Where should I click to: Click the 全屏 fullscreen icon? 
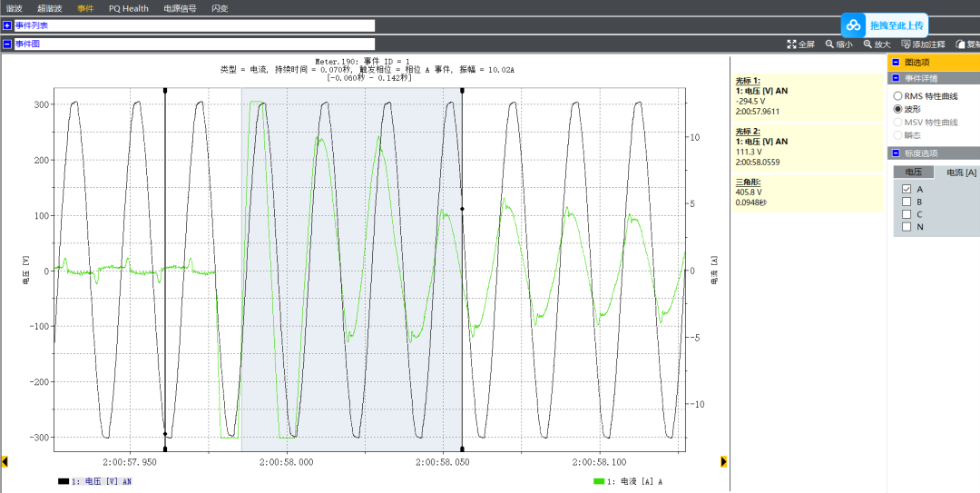[791, 44]
